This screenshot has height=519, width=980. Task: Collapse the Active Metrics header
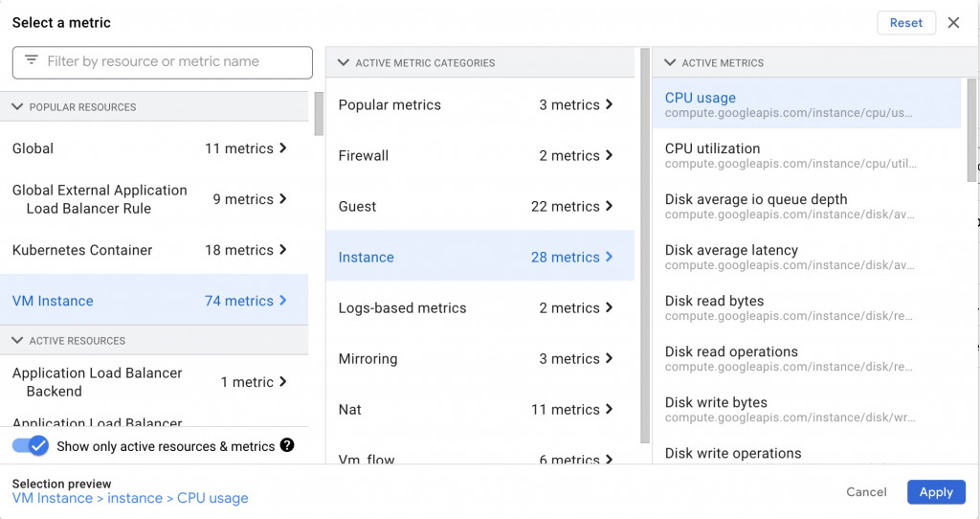[670, 63]
